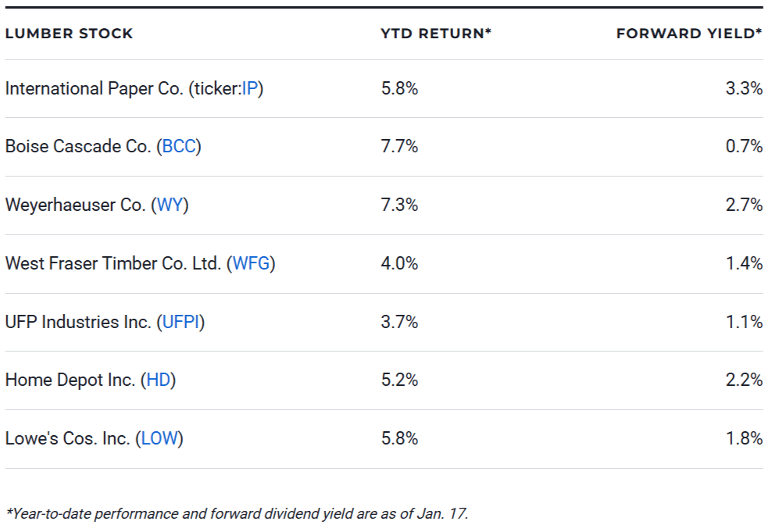Viewport: 772px width, 532px height.
Task: Click West Fraser Timber's 4.0% YTD return
Action: pyautogui.click(x=399, y=264)
